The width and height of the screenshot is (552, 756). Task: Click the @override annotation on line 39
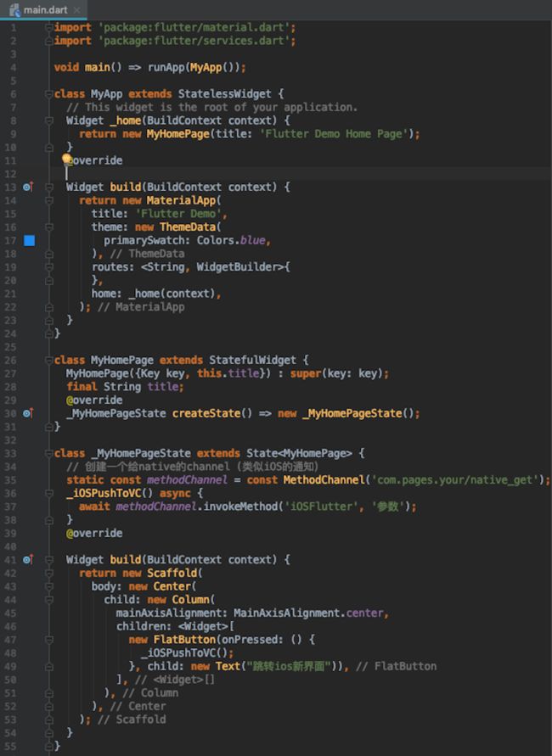tap(94, 533)
